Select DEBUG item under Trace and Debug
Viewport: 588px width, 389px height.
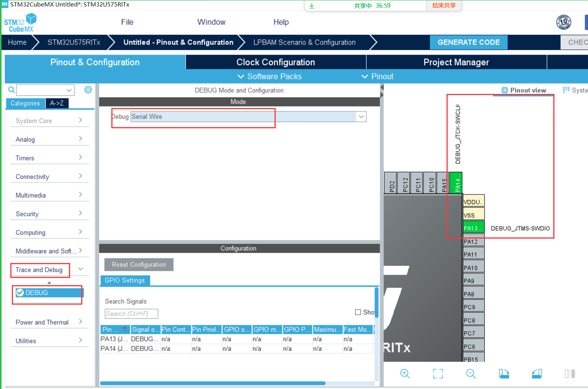(x=49, y=293)
